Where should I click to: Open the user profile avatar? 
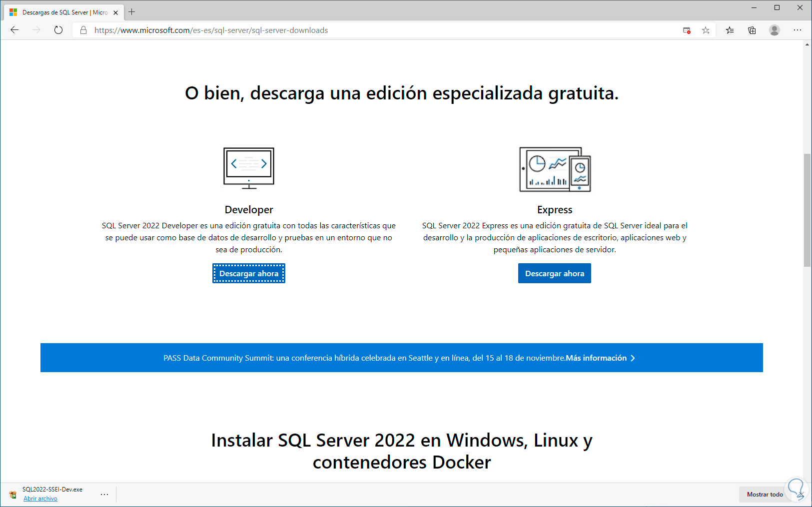point(775,30)
